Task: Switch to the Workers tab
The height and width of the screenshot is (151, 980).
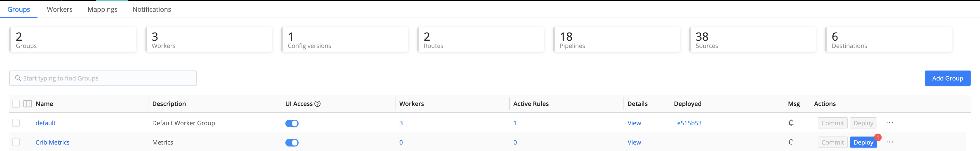Action: [x=59, y=9]
